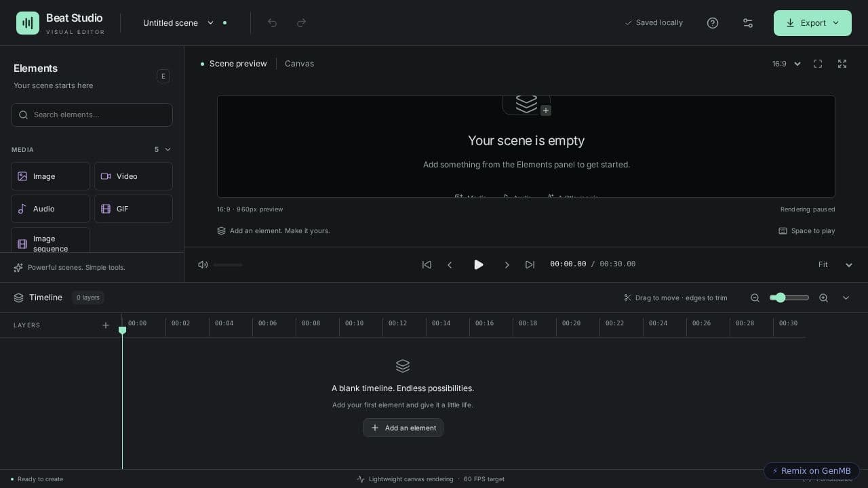Step forward one frame

[507, 264]
